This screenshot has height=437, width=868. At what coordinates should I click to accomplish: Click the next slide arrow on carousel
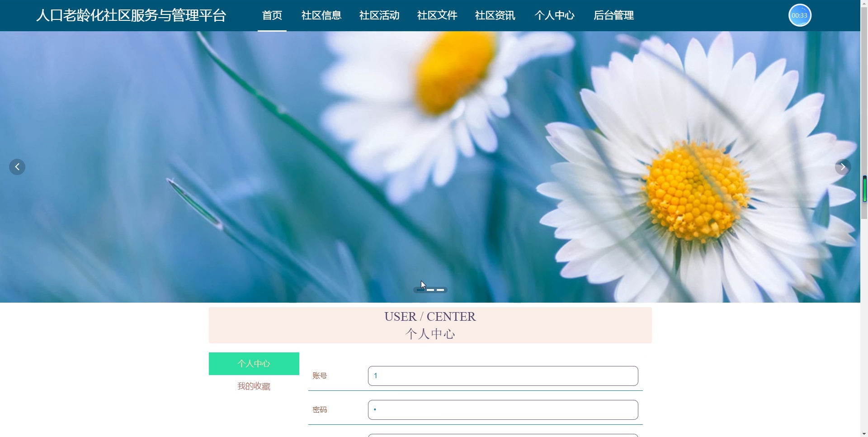click(x=843, y=167)
